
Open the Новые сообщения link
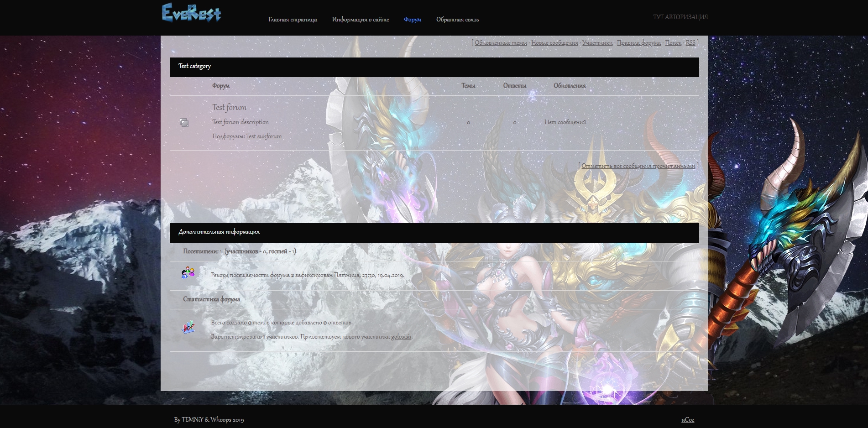pos(554,43)
